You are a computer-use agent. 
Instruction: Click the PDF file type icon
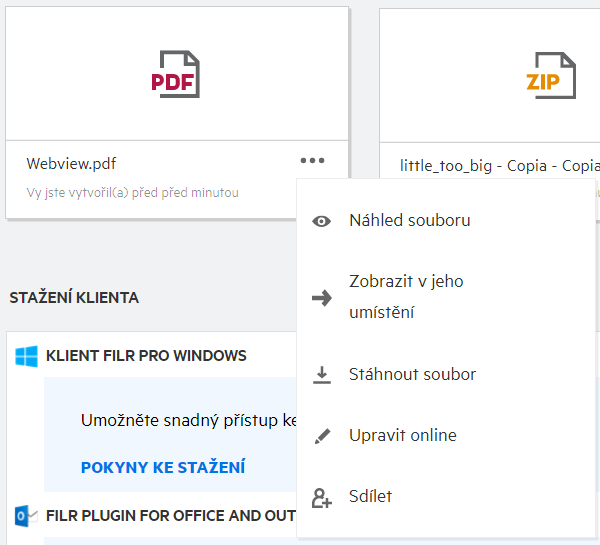[x=176, y=74]
